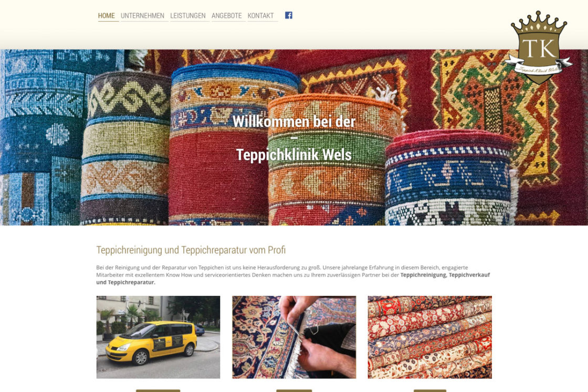
Task: Click the 'Willkommen bei der' banner heading
Action: coord(294,121)
